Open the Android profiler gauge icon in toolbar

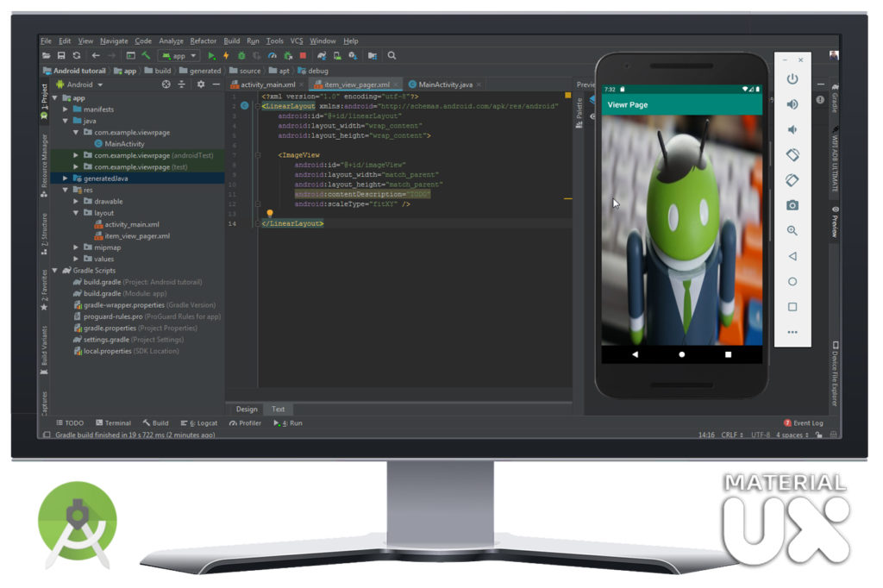272,56
